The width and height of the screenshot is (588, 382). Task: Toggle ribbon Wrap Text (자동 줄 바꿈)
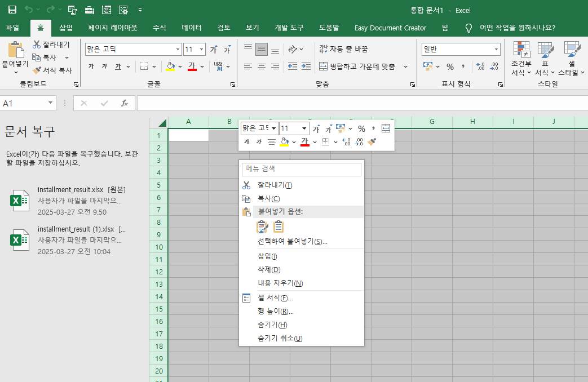(343, 48)
